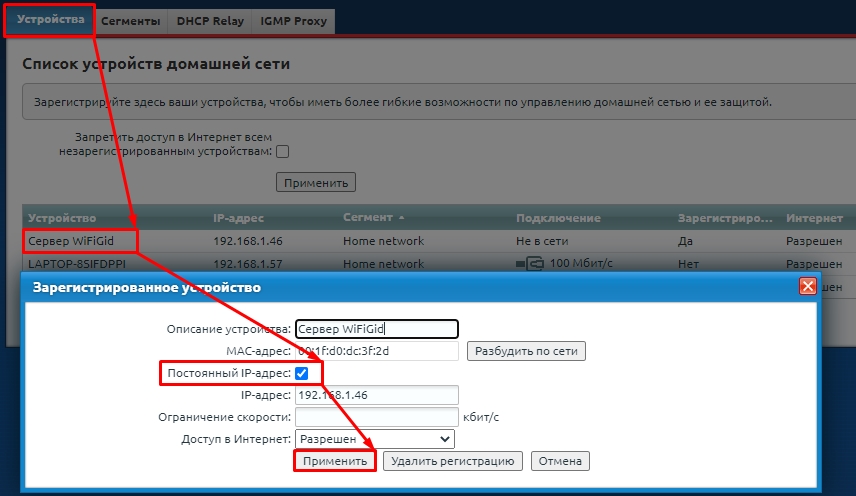Open the Доступ в Интернет dropdown
Viewport: 856px width, 496px height.
(x=374, y=439)
